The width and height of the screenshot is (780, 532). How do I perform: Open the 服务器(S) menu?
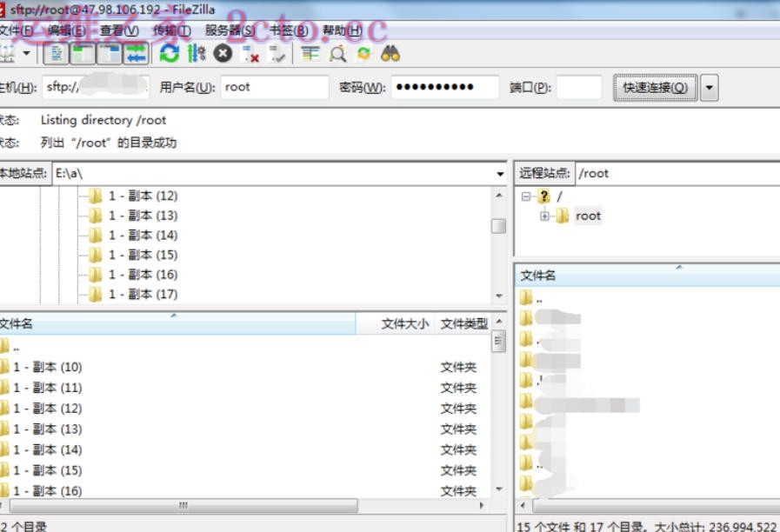pos(230,30)
